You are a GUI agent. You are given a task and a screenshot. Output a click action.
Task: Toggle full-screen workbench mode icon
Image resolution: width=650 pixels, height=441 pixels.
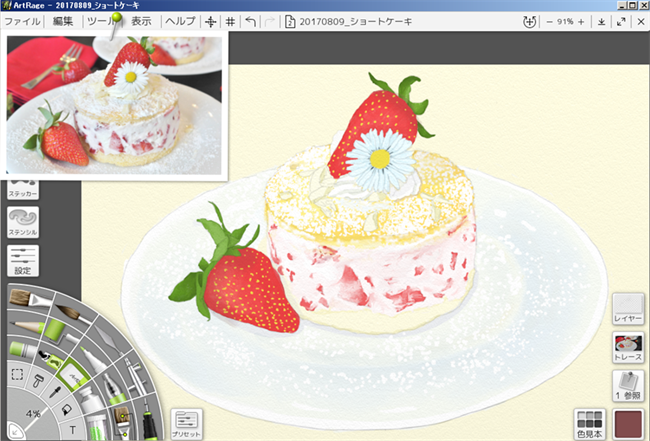tap(621, 22)
